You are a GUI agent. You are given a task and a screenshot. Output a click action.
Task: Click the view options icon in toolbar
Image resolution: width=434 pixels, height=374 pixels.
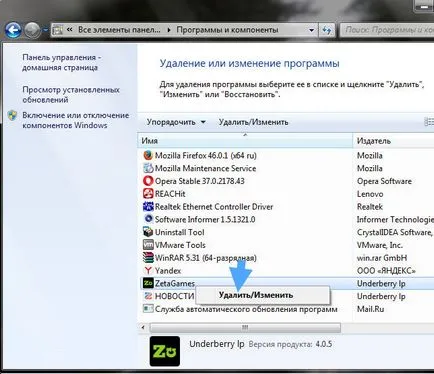pos(429,122)
